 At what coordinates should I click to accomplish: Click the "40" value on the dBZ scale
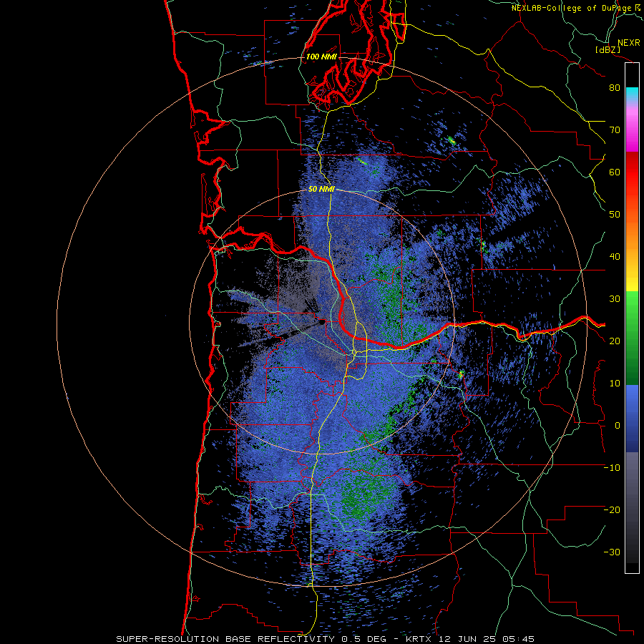coord(615,257)
